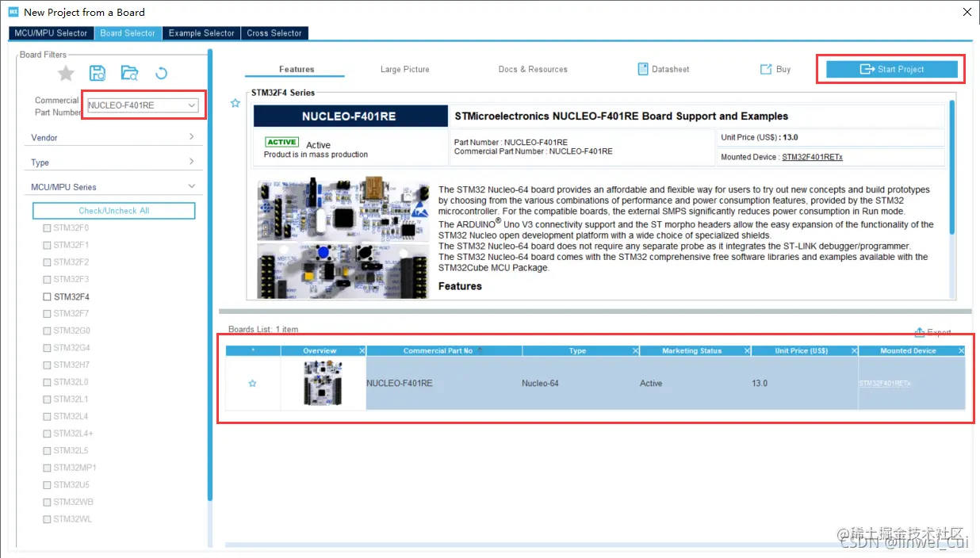
Task: Click the Marketing Status column header
Action: coord(695,350)
